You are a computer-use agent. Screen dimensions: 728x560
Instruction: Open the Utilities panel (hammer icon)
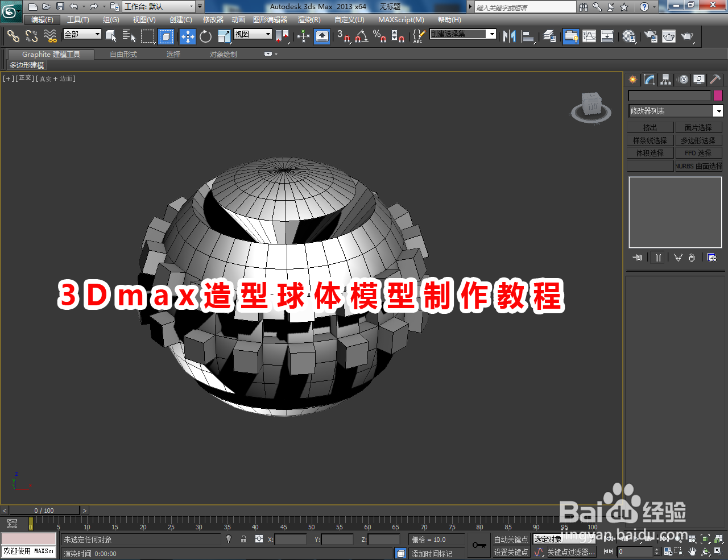[x=714, y=80]
